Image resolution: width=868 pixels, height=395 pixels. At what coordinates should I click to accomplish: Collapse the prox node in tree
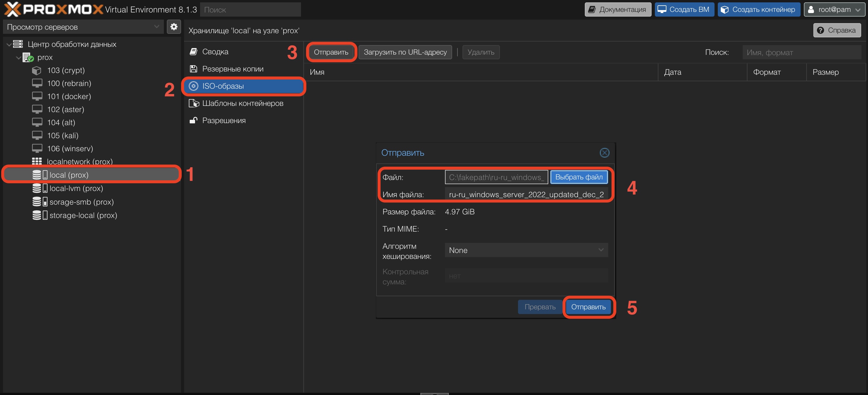(18, 58)
